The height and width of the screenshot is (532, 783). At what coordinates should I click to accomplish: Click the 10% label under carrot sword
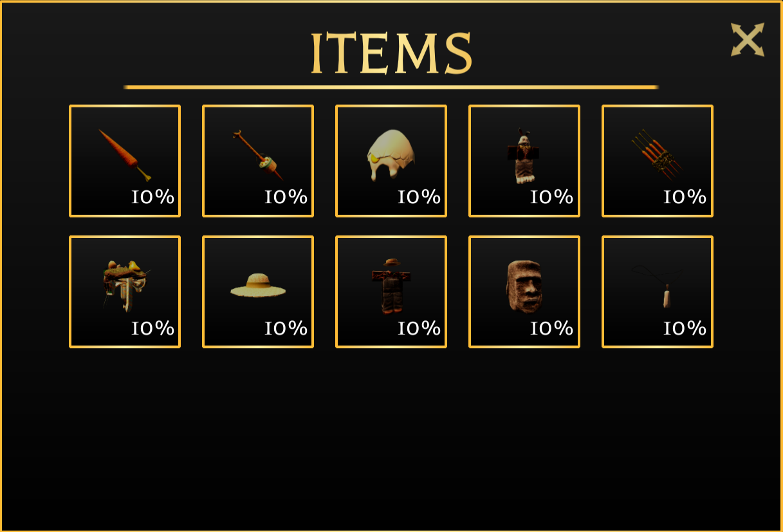point(153,197)
